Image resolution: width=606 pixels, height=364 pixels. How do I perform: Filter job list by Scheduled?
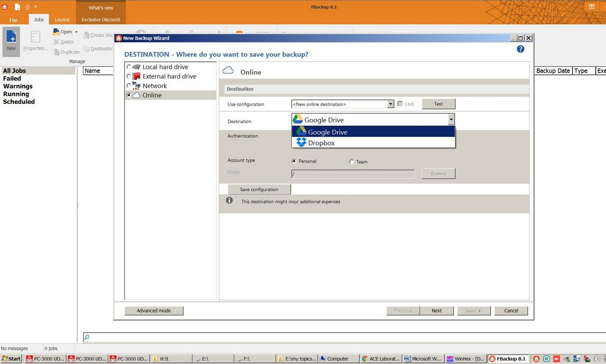[x=19, y=102]
